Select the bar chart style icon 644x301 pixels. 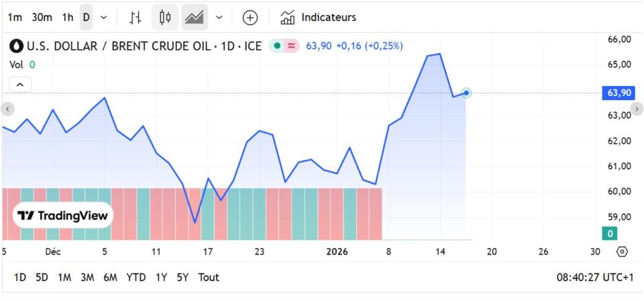click(x=136, y=17)
